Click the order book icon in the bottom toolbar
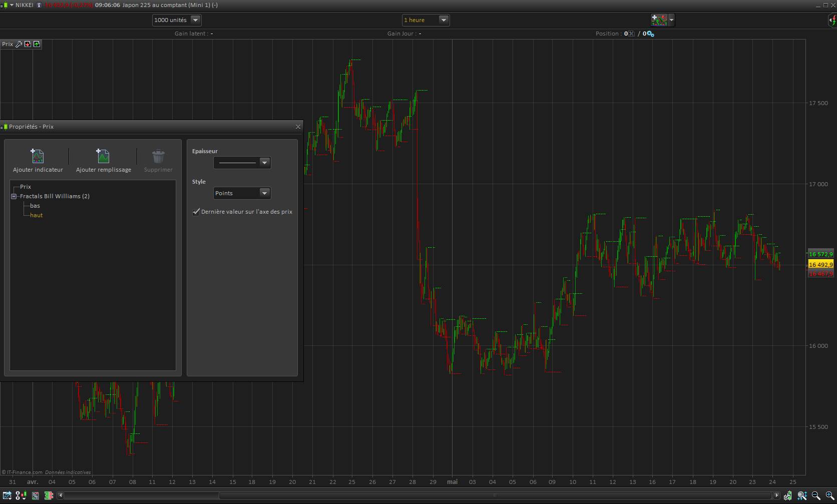 49,495
